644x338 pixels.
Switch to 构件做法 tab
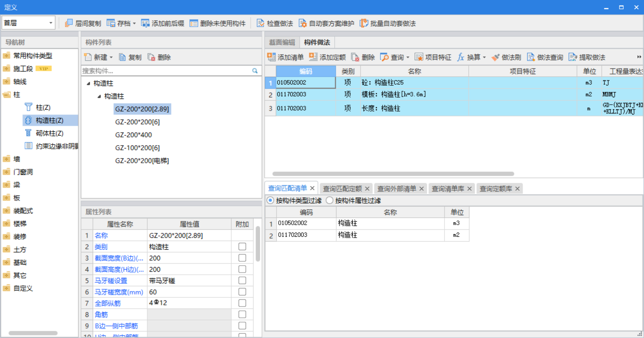pos(317,42)
